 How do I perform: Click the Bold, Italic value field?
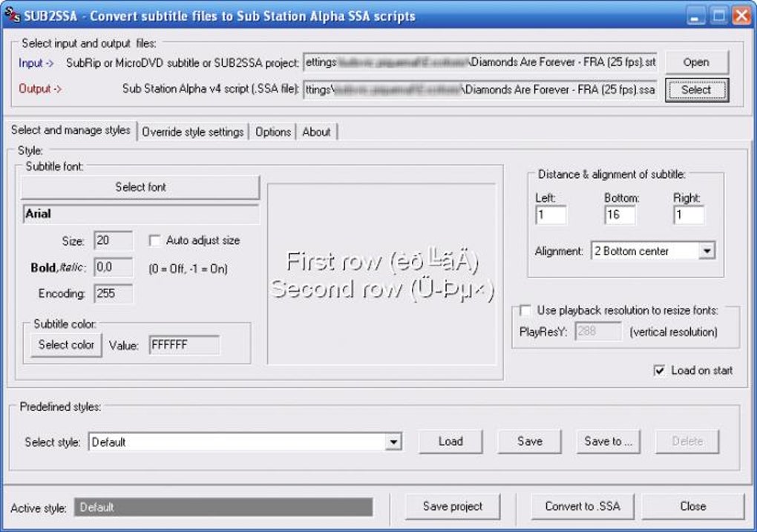tap(113, 267)
